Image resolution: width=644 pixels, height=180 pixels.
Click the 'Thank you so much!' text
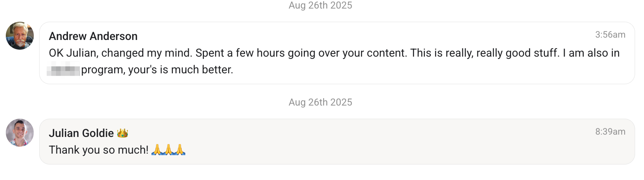coord(99,150)
